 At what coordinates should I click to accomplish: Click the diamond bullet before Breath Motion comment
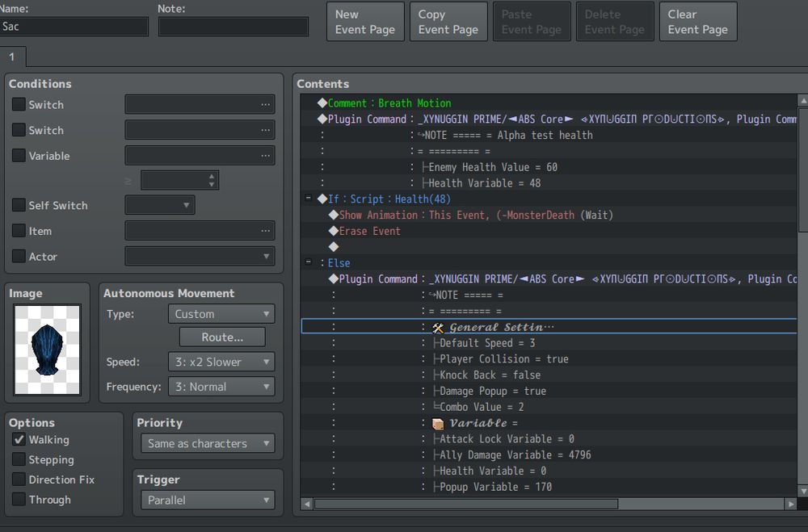coord(322,103)
